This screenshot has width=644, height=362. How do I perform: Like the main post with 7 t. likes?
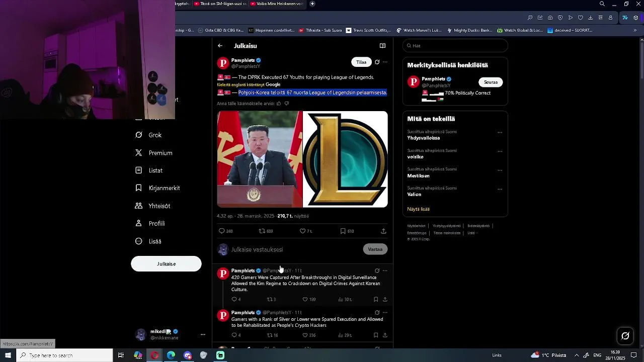point(306,231)
